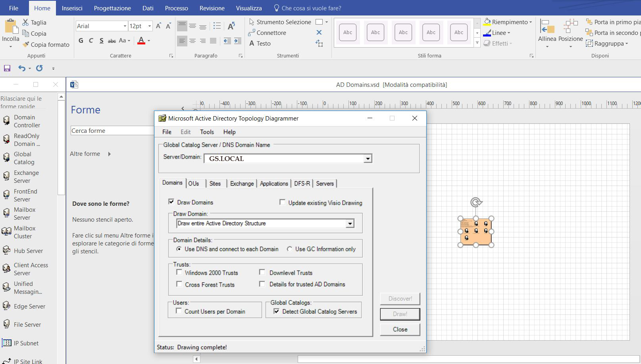Select the Connettore tool

(267, 33)
